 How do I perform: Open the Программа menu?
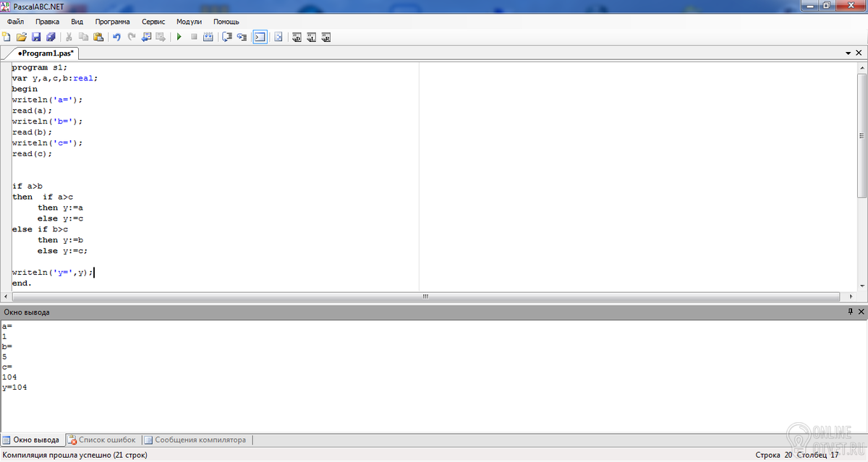point(112,22)
